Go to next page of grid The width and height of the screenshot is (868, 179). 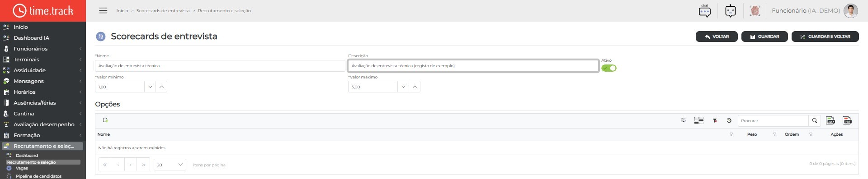(x=131, y=165)
